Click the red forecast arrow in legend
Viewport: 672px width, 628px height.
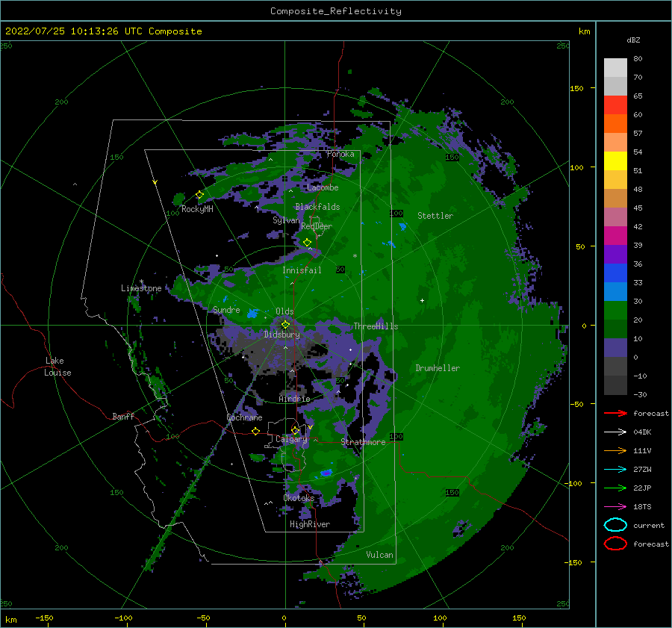[x=615, y=413]
